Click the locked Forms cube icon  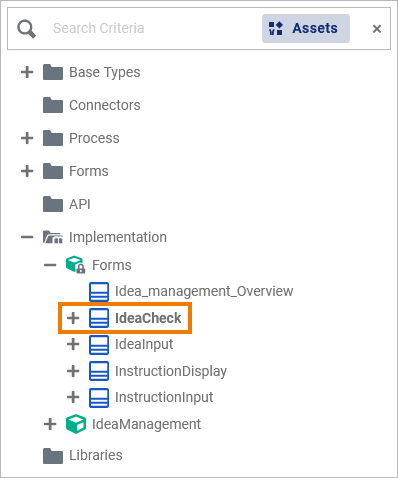tap(76, 265)
